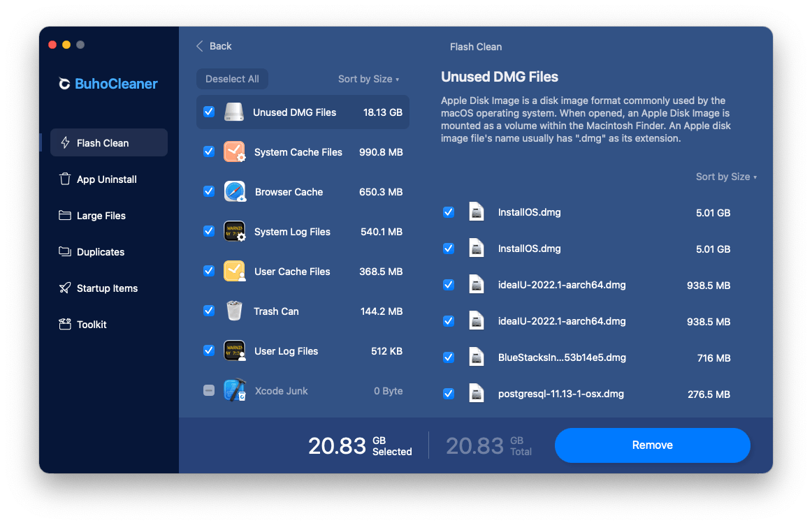Screen dimensions: 812x525
Task: Click the Toolkit toolbox icon
Action: tap(65, 324)
